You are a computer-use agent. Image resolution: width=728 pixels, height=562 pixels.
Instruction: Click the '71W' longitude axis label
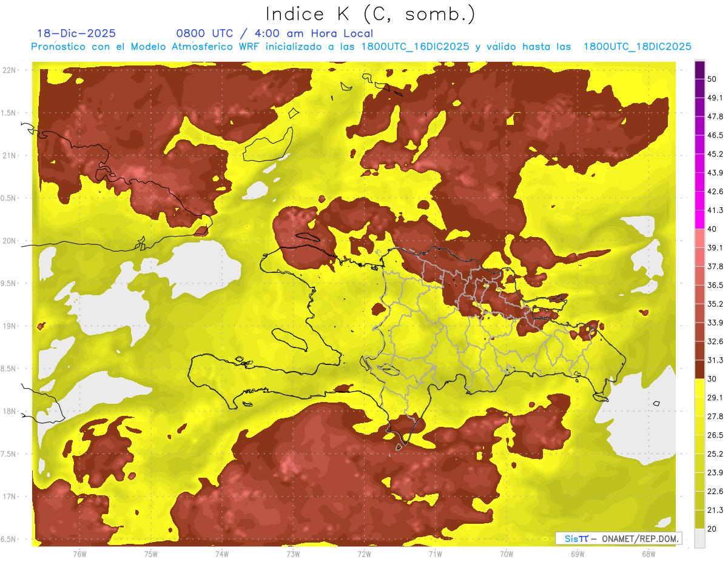point(435,554)
